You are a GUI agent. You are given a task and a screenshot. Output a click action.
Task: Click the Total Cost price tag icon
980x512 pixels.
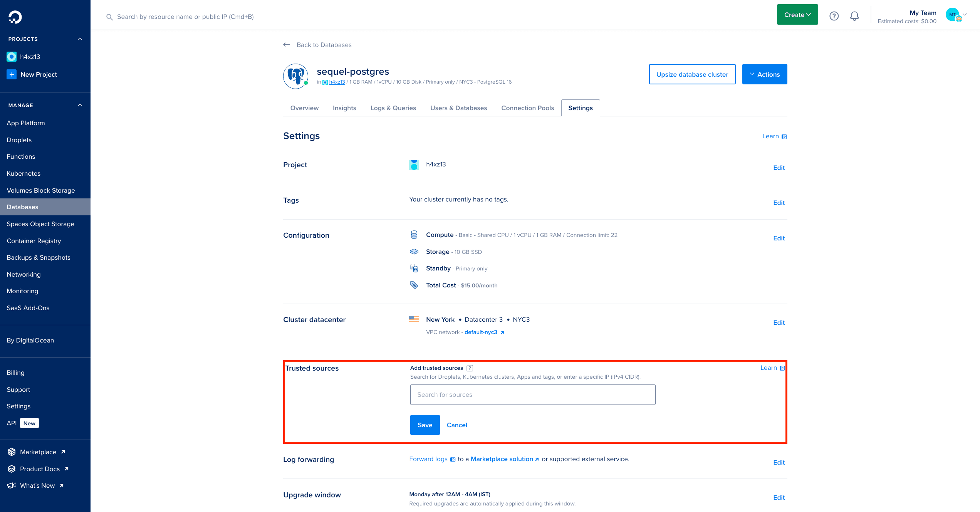click(x=414, y=285)
